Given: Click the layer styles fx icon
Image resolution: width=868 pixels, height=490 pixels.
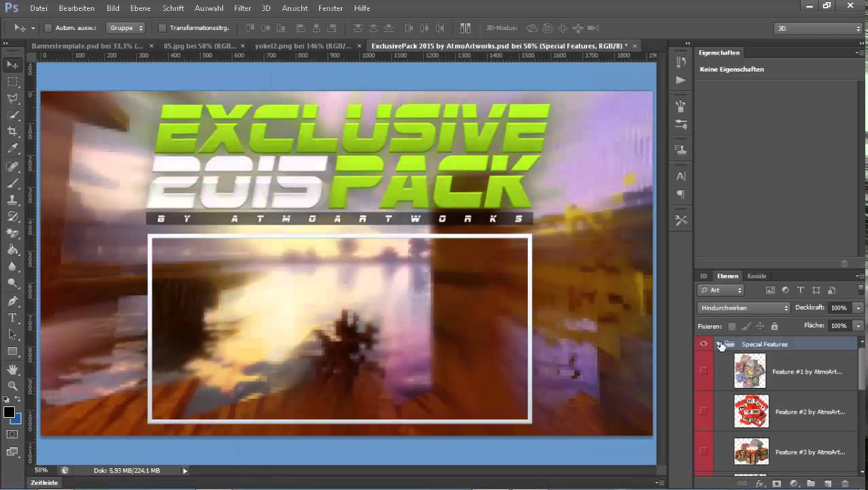Looking at the screenshot, I should [x=760, y=484].
